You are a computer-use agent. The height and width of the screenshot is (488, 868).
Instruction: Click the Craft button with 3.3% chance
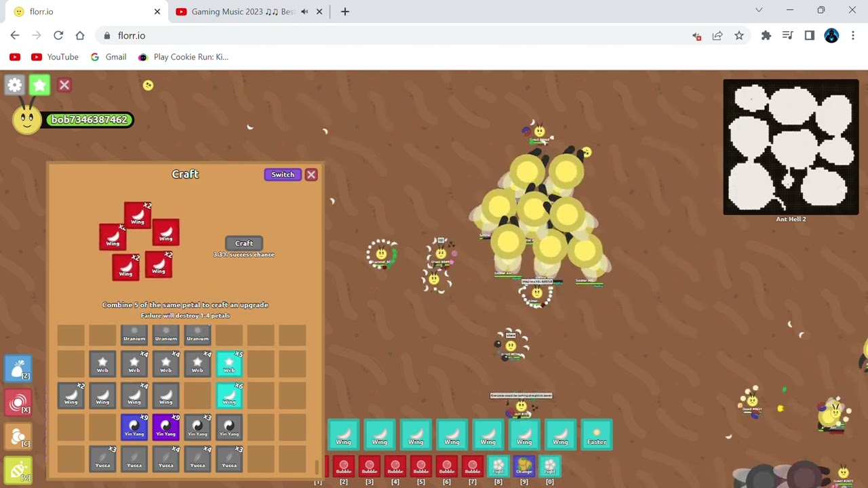click(x=244, y=243)
